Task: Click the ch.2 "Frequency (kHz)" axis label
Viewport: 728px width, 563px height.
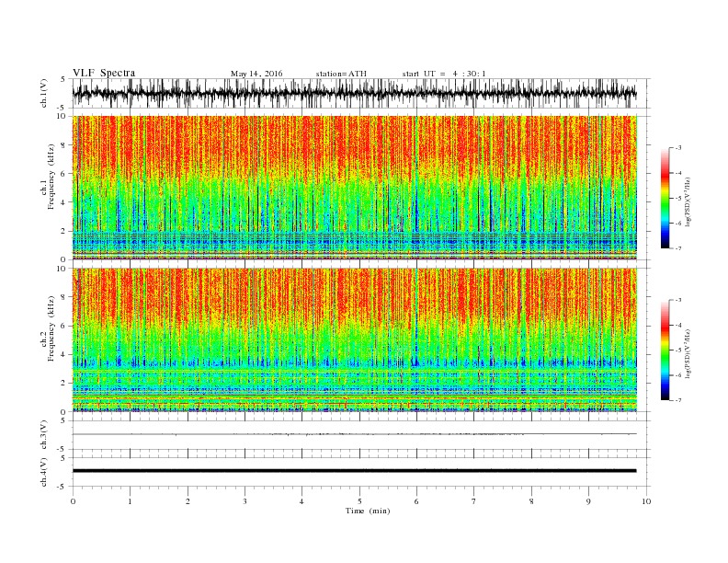Action: click(51, 327)
